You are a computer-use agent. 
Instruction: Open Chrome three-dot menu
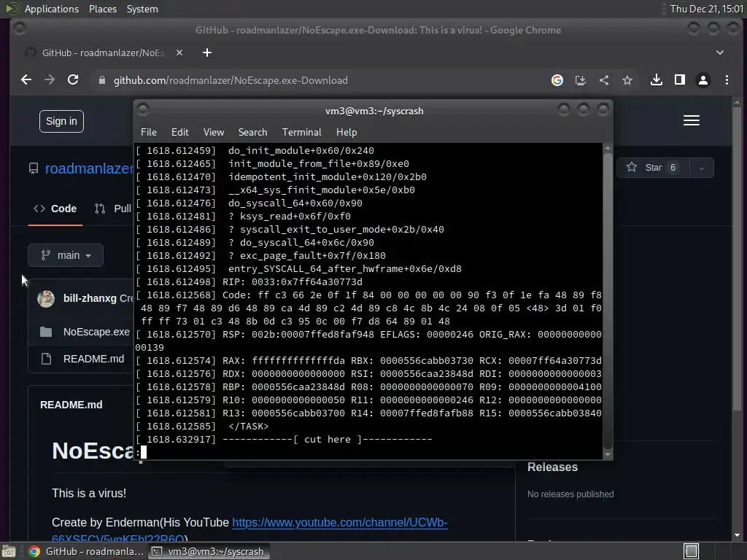click(x=727, y=80)
